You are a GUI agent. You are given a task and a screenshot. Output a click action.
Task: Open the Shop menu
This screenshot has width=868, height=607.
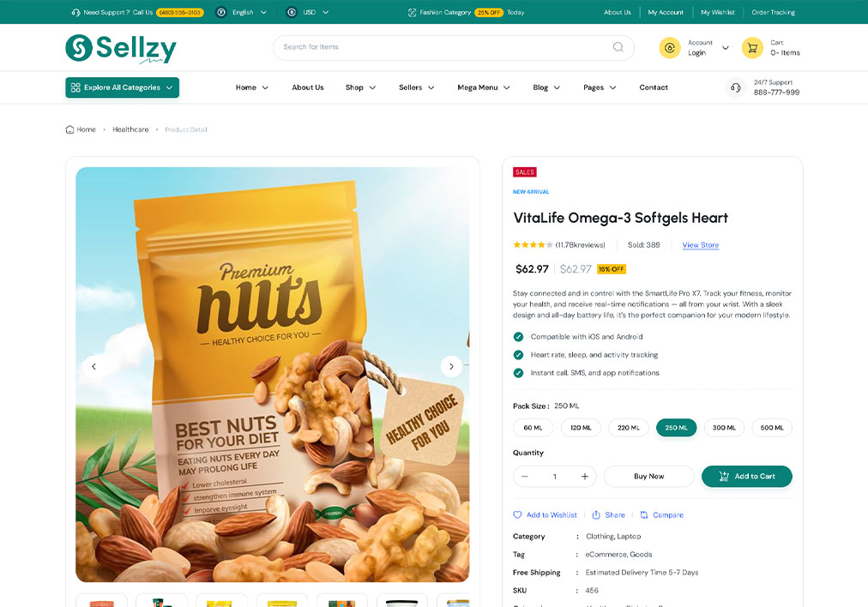pyautogui.click(x=360, y=87)
